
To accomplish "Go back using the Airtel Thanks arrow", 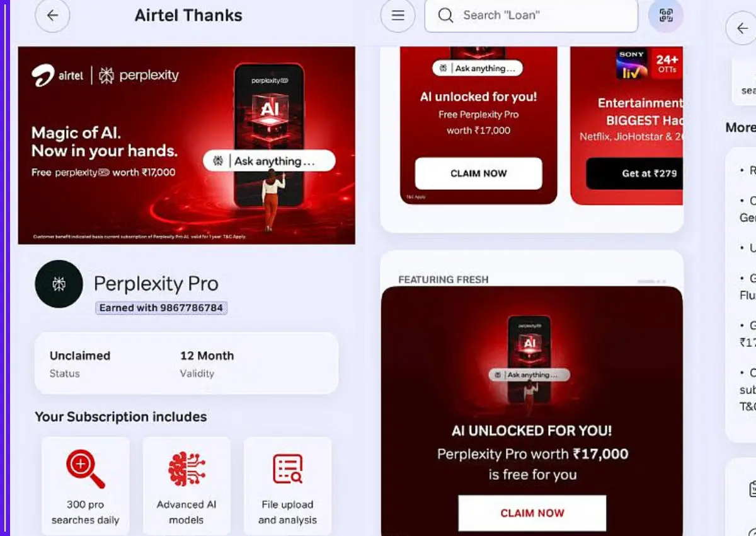I will pyautogui.click(x=52, y=16).
